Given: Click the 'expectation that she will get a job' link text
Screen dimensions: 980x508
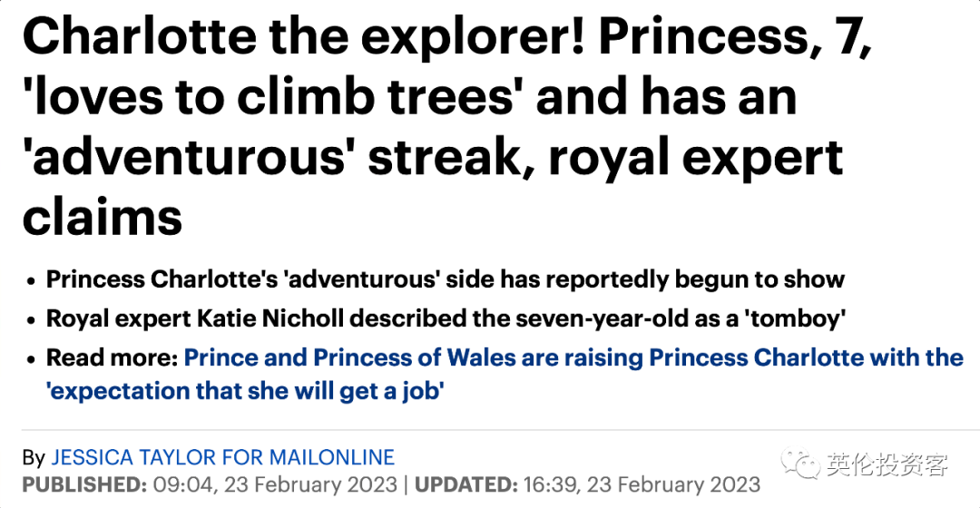Looking at the screenshot, I should [245, 391].
